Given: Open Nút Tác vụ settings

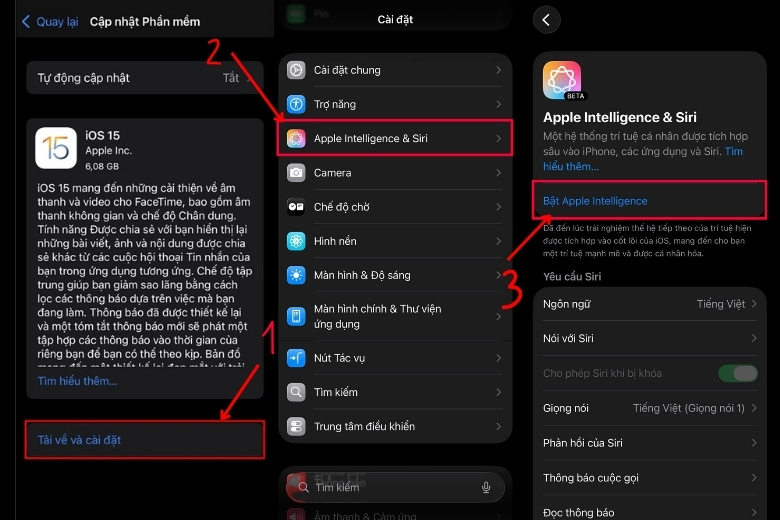Looking at the screenshot, I should 395,358.
